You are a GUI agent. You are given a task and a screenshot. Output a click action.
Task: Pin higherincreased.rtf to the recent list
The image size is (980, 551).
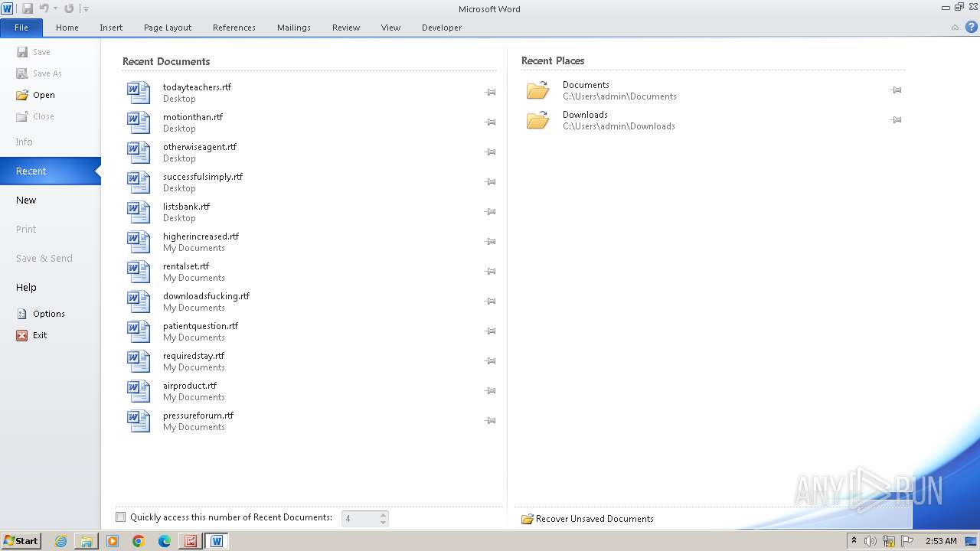[x=490, y=242]
